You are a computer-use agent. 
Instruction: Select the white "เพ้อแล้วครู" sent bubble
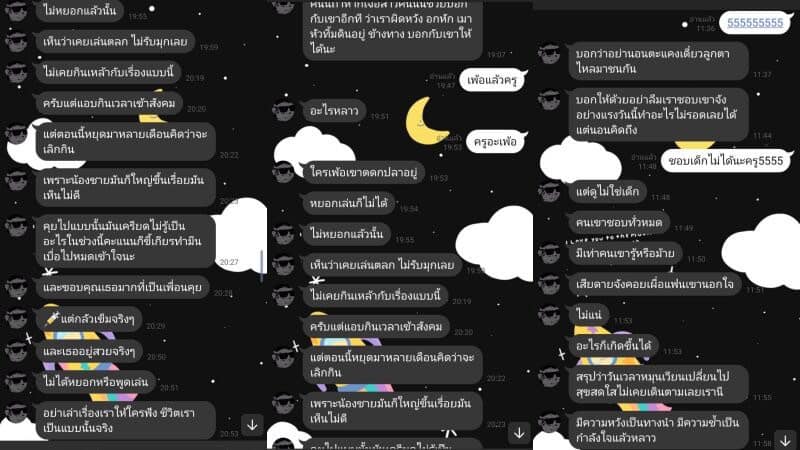pyautogui.click(x=492, y=80)
